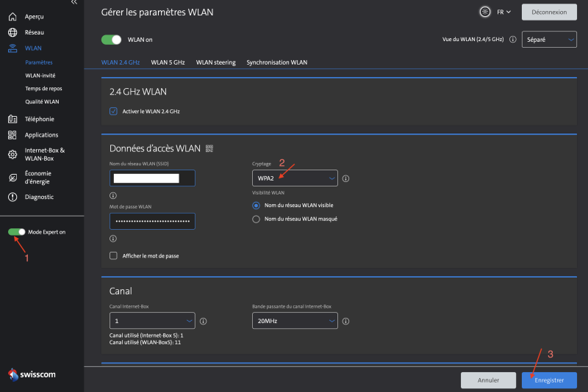Expand the Canal Internet-Box channel dropdown
This screenshot has height=392, width=588.
152,321
